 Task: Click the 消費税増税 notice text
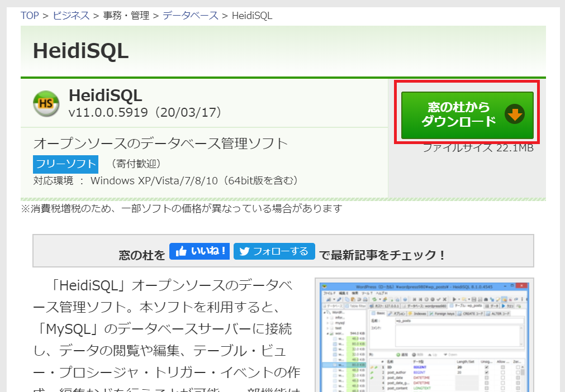pyautogui.click(x=182, y=208)
